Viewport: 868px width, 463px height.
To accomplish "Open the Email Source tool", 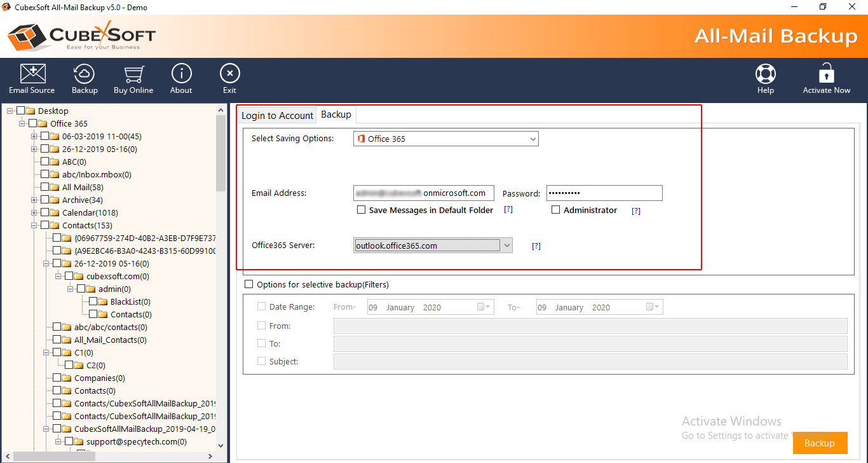I will (x=32, y=79).
